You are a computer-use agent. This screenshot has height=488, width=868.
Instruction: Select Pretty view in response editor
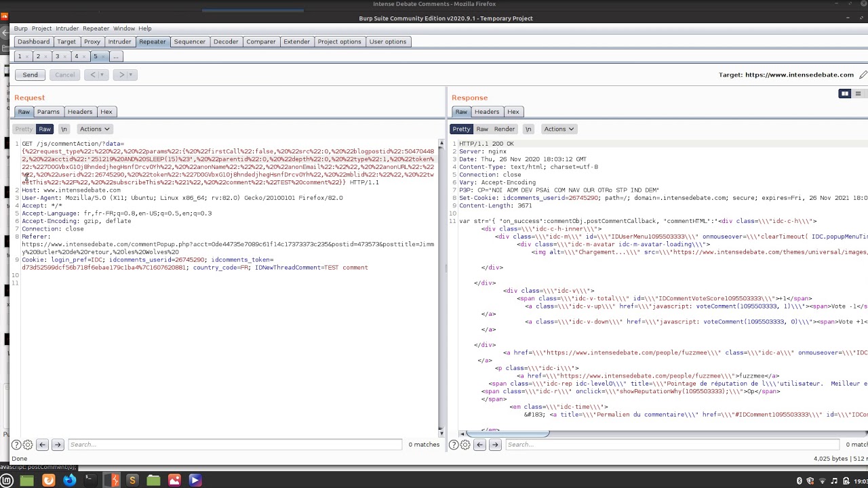pos(461,129)
